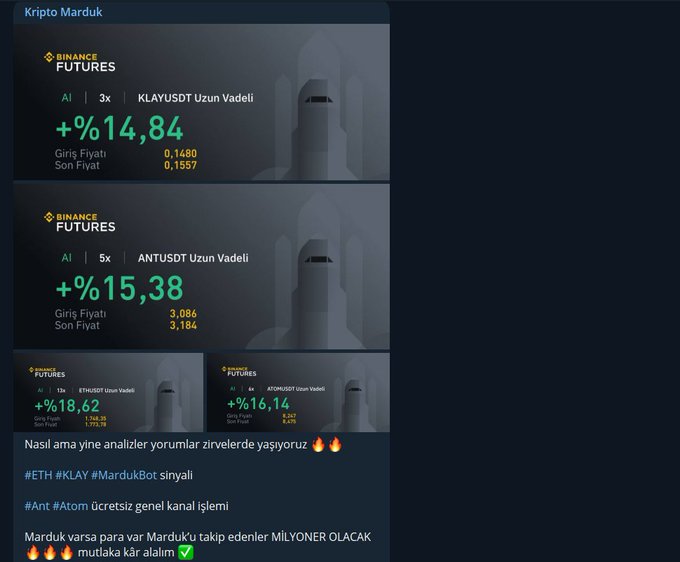Click Binance logo on the ETHUSDT thumbnail

[47, 372]
